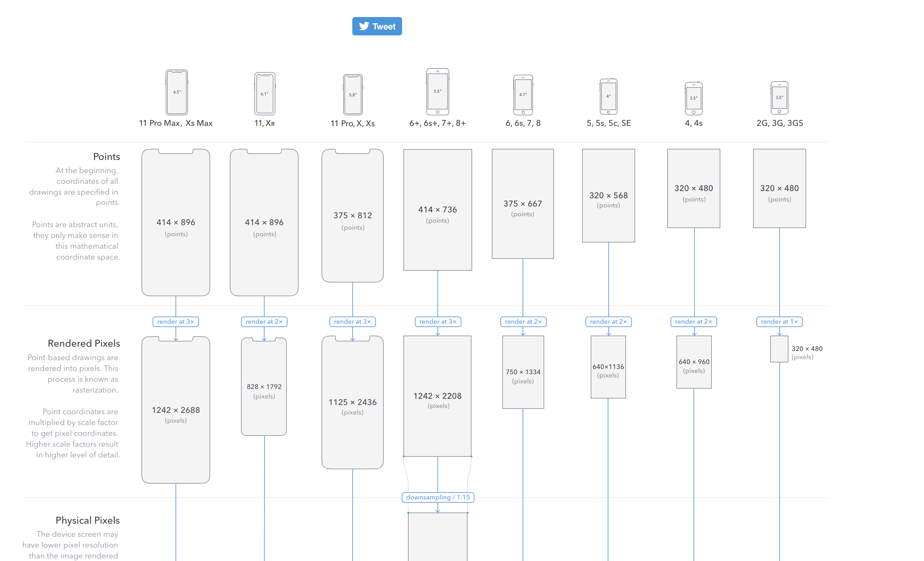Click "render at 3×" under 11 Pro, X
The image size is (924, 561).
[353, 321]
